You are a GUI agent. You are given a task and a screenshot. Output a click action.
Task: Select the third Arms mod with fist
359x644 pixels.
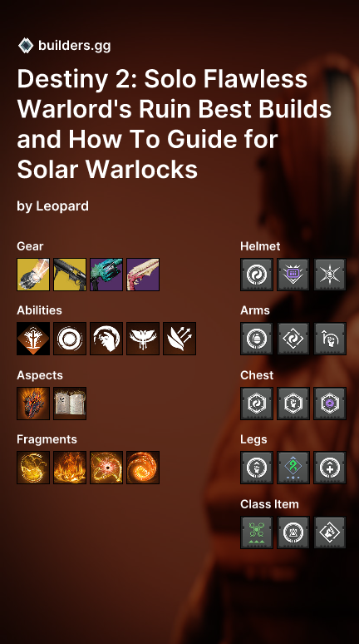[x=330, y=339]
